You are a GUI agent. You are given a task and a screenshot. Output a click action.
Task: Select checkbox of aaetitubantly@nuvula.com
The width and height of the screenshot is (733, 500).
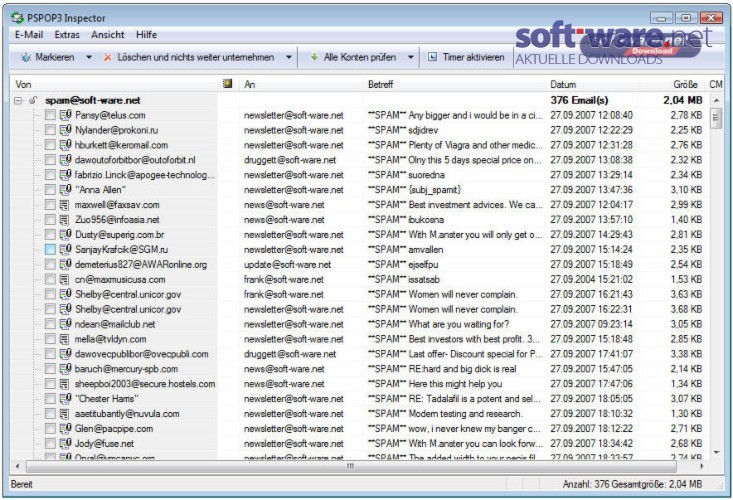pyautogui.click(x=50, y=414)
